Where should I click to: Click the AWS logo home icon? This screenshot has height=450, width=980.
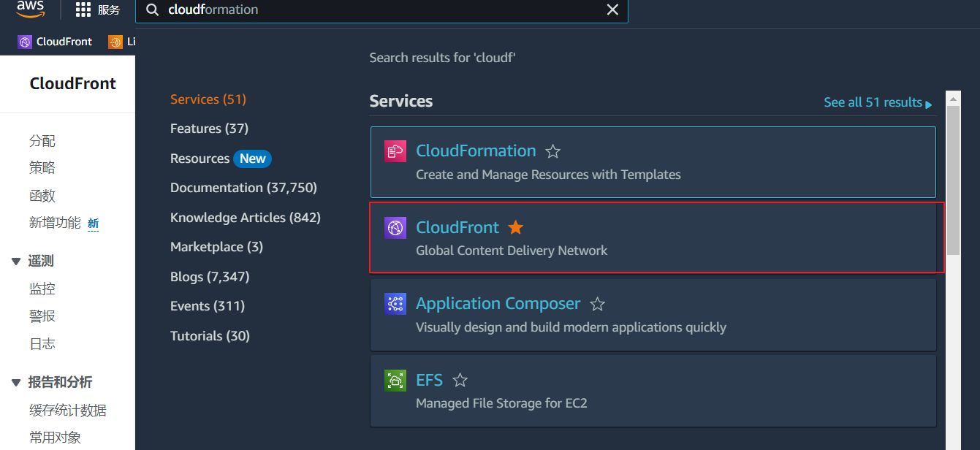tap(31, 9)
